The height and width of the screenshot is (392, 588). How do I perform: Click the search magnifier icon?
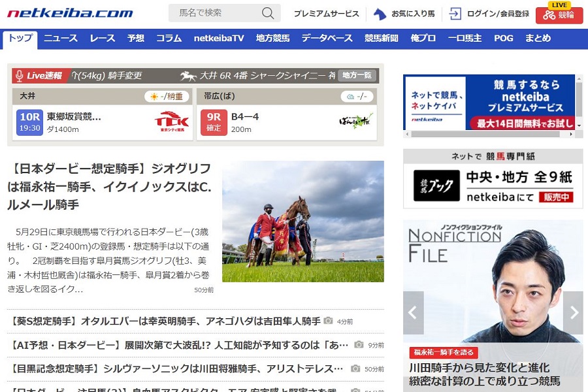tap(268, 13)
